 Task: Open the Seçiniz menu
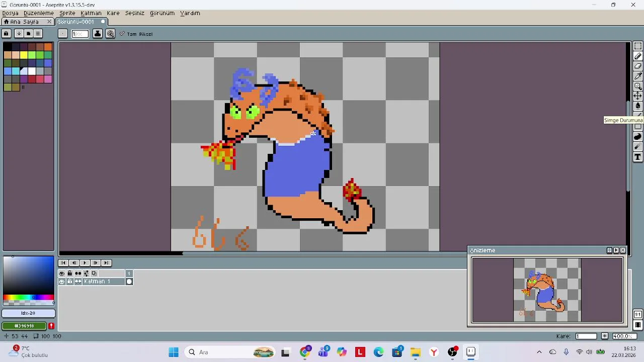tap(134, 13)
